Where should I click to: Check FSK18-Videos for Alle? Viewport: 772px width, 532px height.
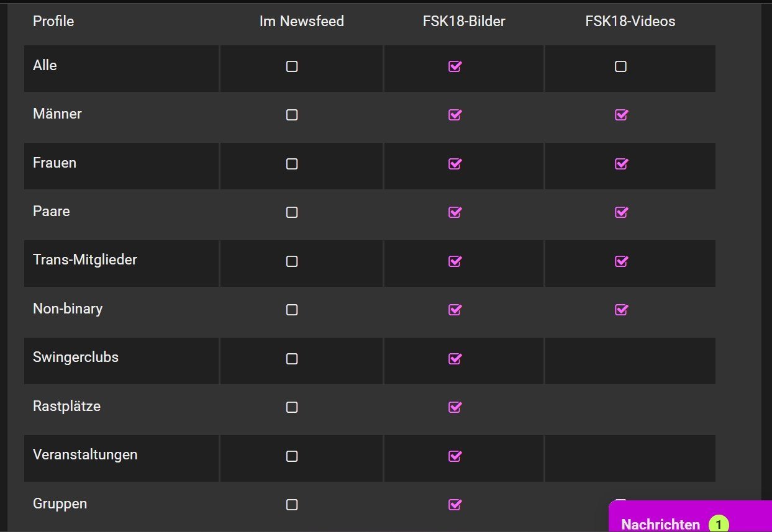click(620, 66)
